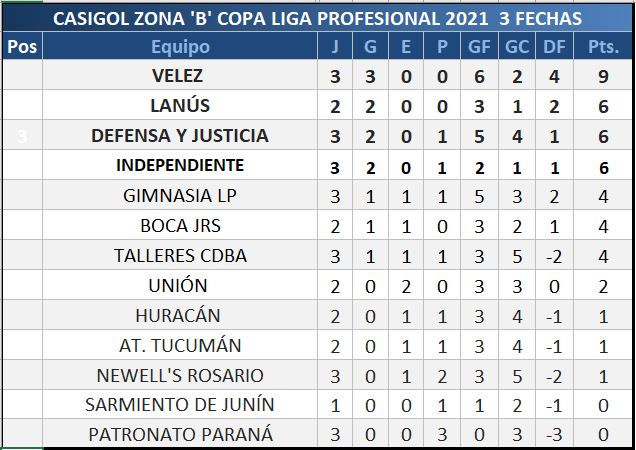This screenshot has width=636, height=450.
Task: Click the SARMIENTO DE JUNÍN team cell
Action: point(181,405)
